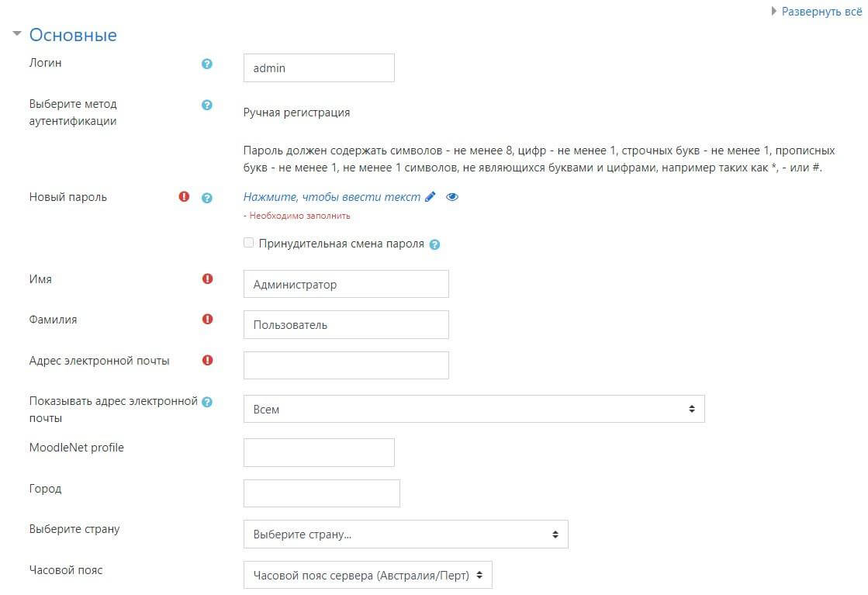The height and width of the screenshot is (595, 868).
Task: Reveal password using the eye icon
Action: (x=452, y=197)
